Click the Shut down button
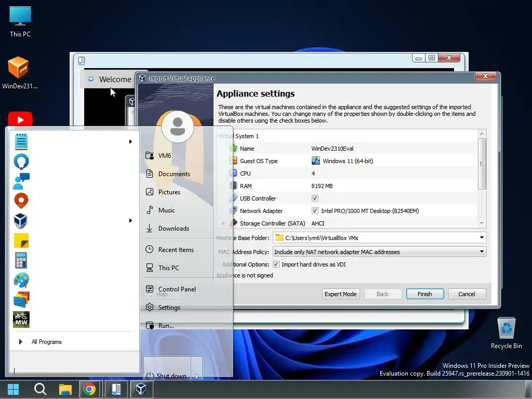The height and width of the screenshot is (399, 532). (167, 376)
